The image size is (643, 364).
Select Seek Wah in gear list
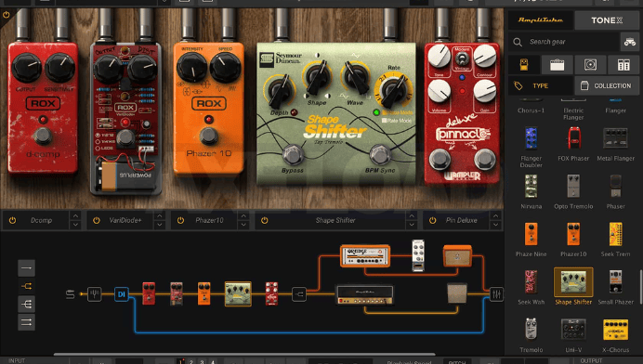click(531, 287)
